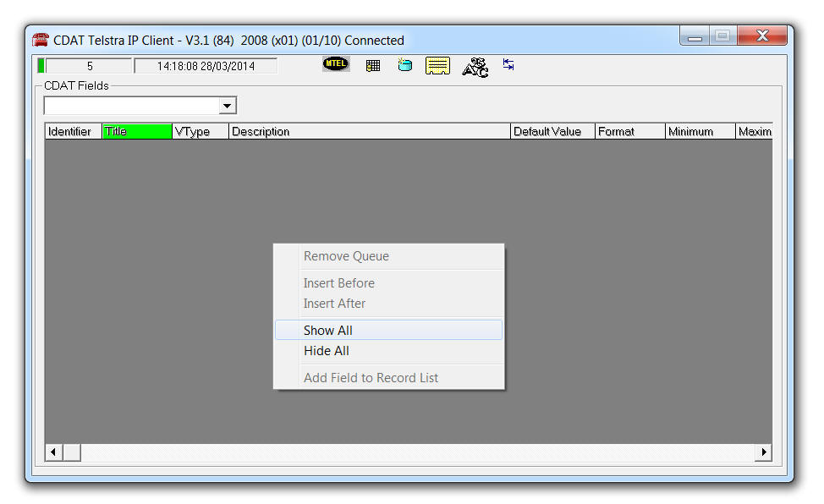Click the blue database cylinder icon
824x504 pixels.
click(405, 65)
